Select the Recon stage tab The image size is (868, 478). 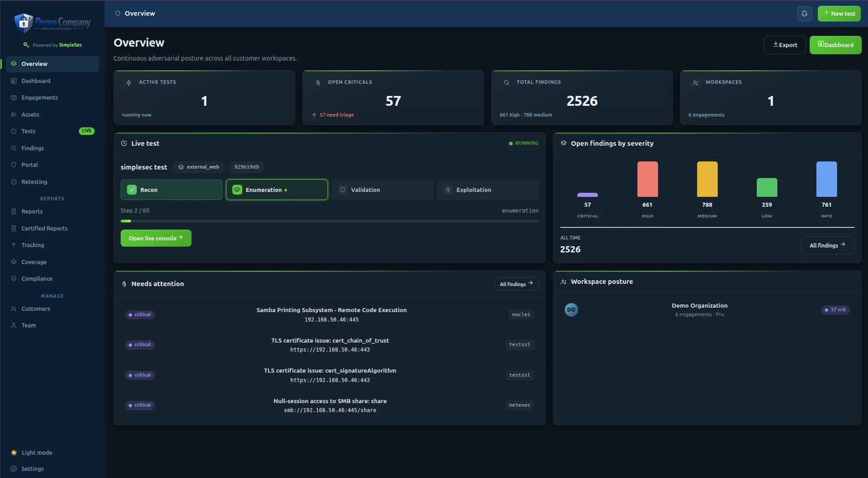tap(171, 190)
